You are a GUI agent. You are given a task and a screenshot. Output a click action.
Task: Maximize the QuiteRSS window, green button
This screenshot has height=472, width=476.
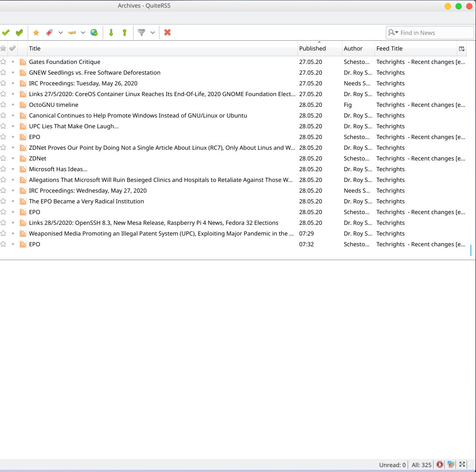[x=459, y=6]
